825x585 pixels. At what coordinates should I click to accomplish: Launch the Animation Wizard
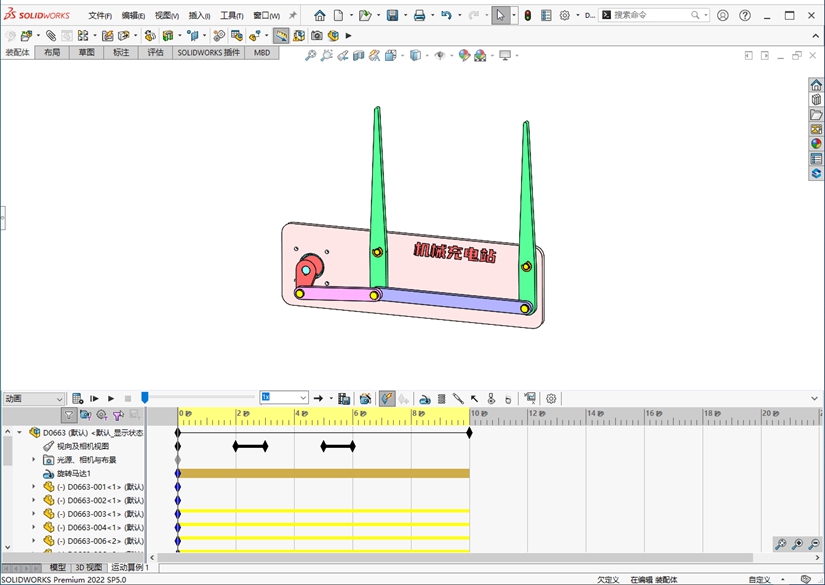[x=365, y=398]
